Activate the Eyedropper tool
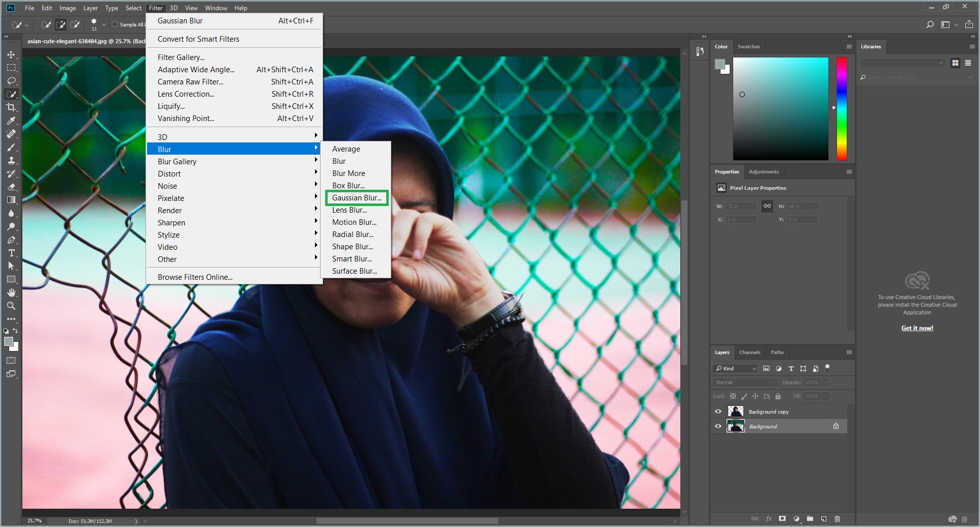This screenshot has width=980, height=527. (x=11, y=121)
